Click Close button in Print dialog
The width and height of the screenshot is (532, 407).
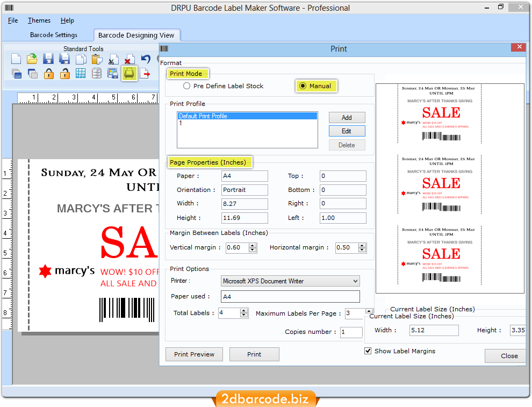[x=506, y=356]
